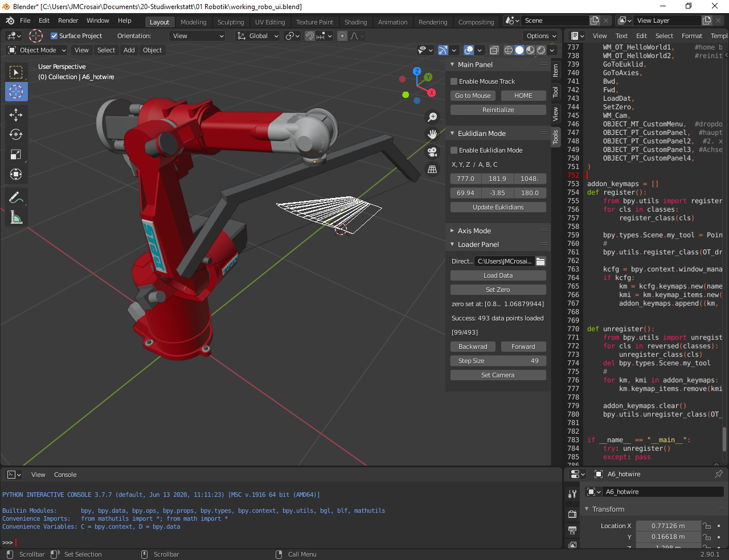
Task: Toggle the camera view icon
Action: [432, 152]
